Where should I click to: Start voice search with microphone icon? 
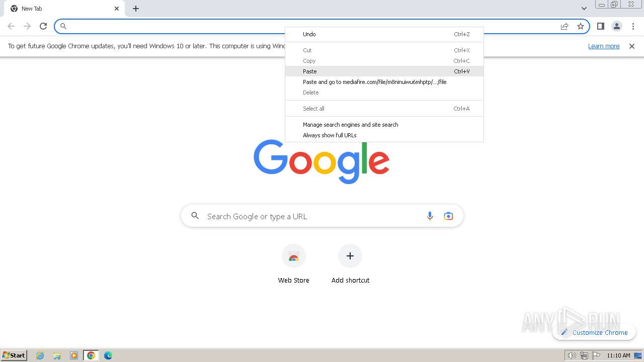coord(430,216)
